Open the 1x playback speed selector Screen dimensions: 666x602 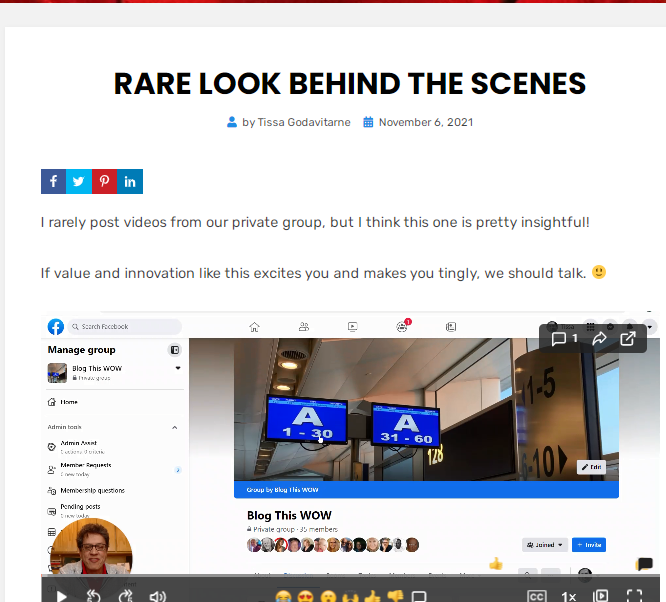pyautogui.click(x=569, y=596)
